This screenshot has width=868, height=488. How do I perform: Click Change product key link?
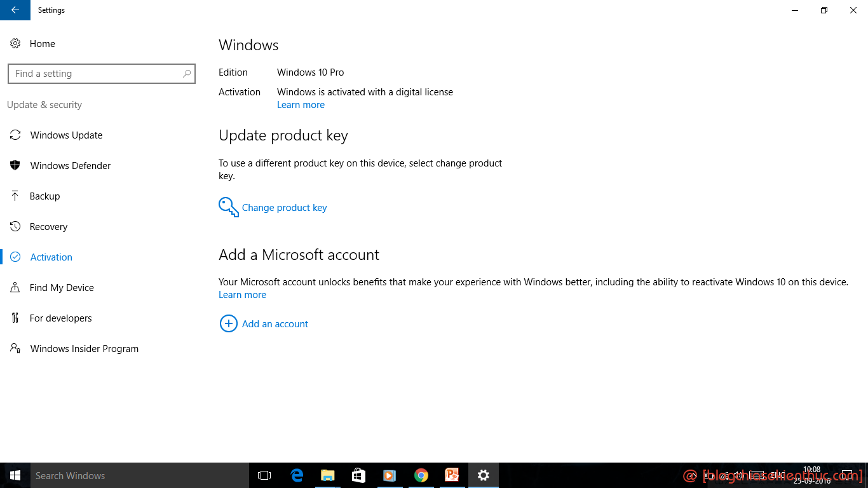point(284,208)
